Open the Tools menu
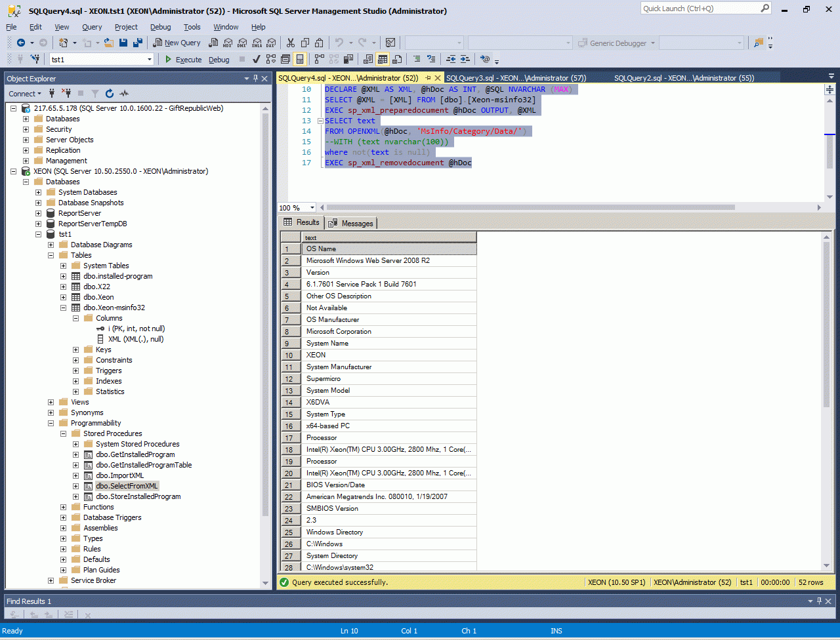Screen dimensions: 840x640 [192, 27]
